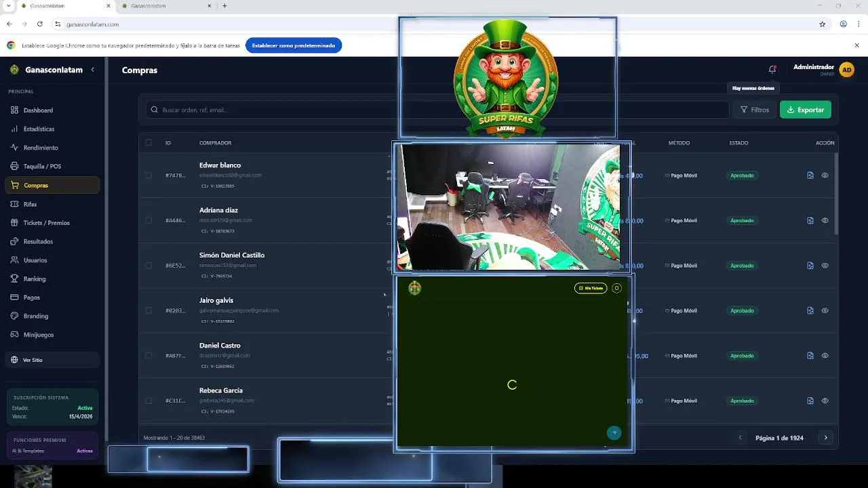The width and height of the screenshot is (868, 488).
Task: Click the Aprobado badge for Edwar blanco
Action: click(x=742, y=176)
